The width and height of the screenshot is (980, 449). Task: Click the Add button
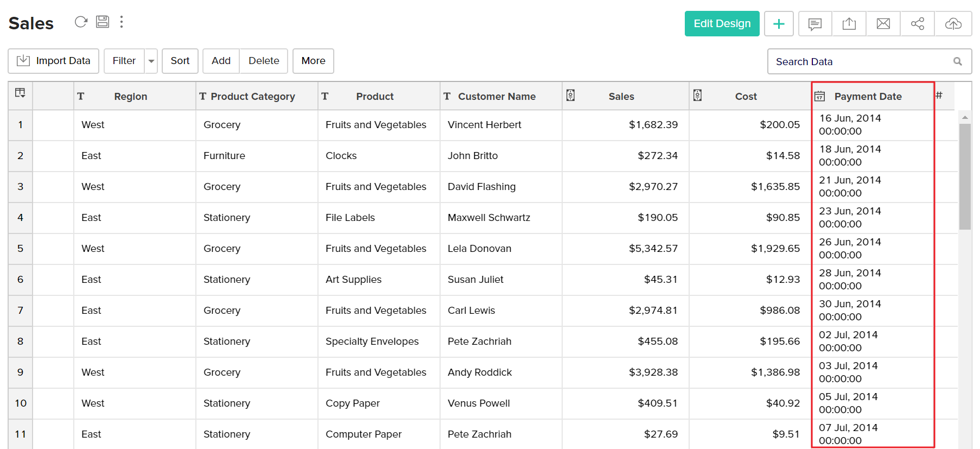pyautogui.click(x=221, y=61)
